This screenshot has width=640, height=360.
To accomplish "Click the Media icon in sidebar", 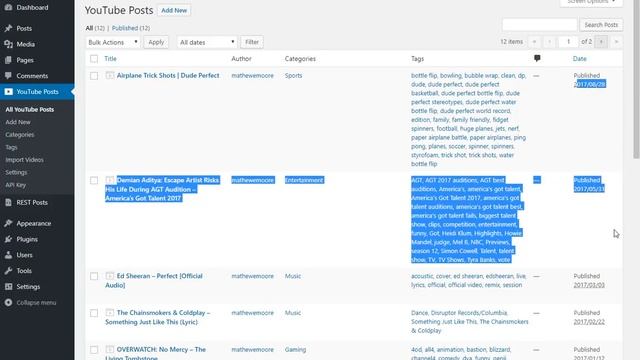I will coord(8,44).
